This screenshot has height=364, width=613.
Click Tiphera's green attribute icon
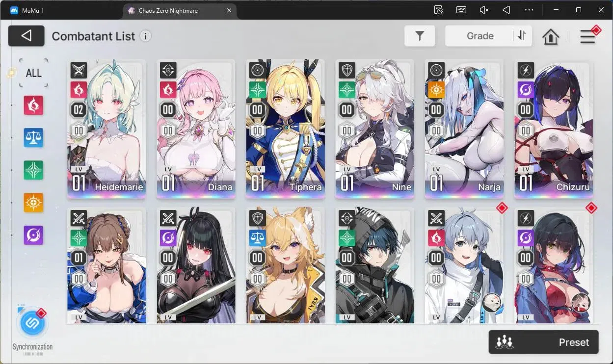coord(257,90)
